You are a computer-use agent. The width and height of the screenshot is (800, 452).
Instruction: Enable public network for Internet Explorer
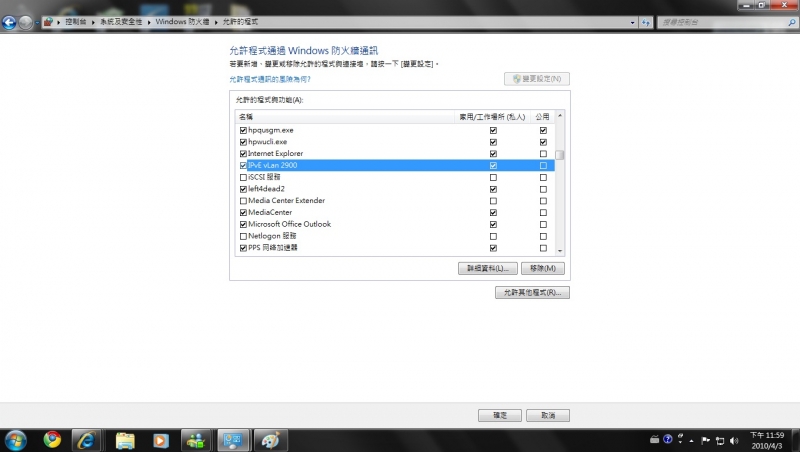pyautogui.click(x=543, y=154)
